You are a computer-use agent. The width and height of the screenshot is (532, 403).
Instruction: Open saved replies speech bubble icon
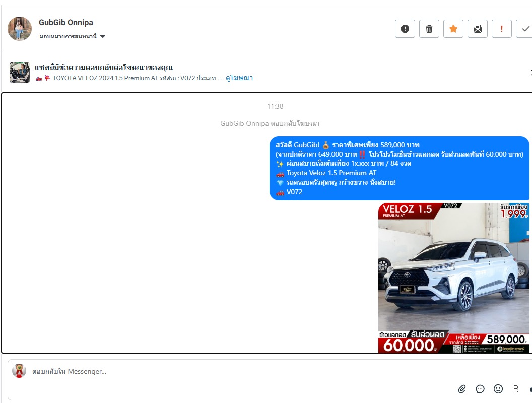(480, 389)
